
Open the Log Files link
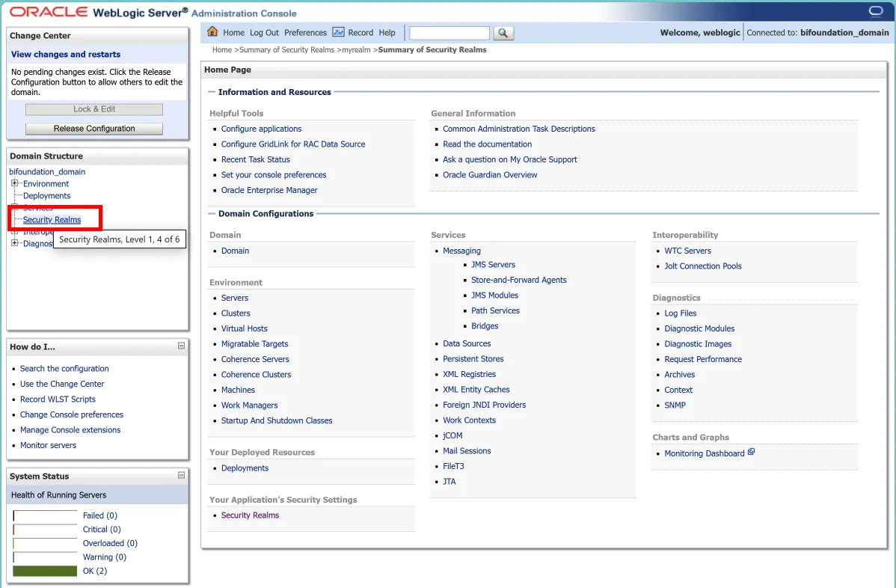pyautogui.click(x=680, y=313)
